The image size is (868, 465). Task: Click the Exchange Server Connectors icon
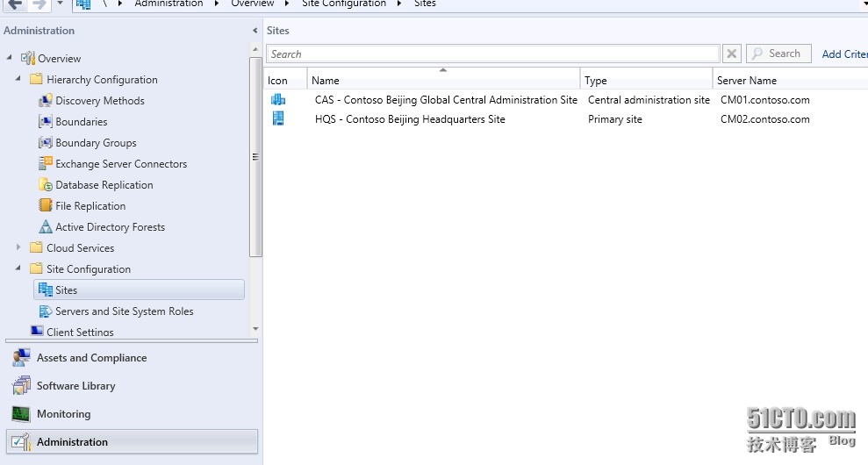tap(46, 163)
